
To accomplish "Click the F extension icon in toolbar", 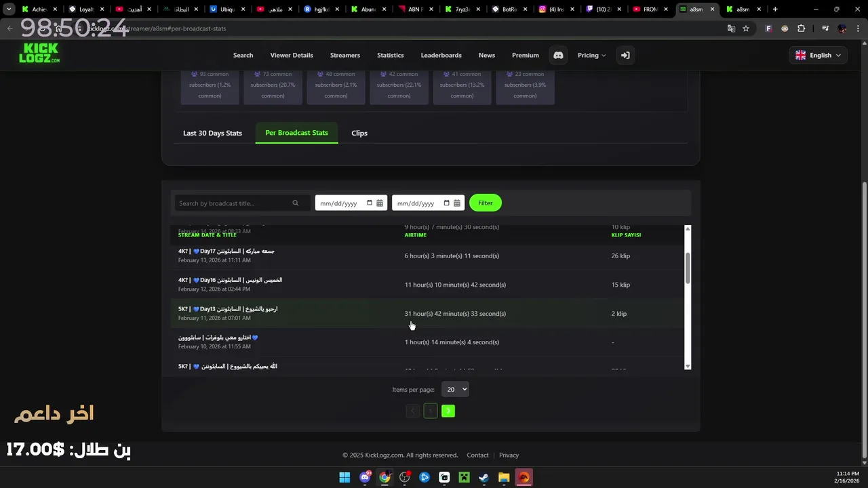I will pos(768,28).
